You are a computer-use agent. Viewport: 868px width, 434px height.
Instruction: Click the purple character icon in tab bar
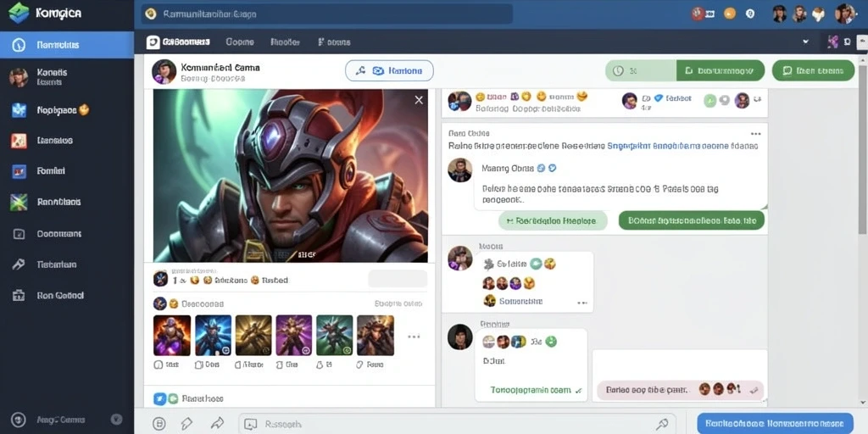click(x=832, y=42)
